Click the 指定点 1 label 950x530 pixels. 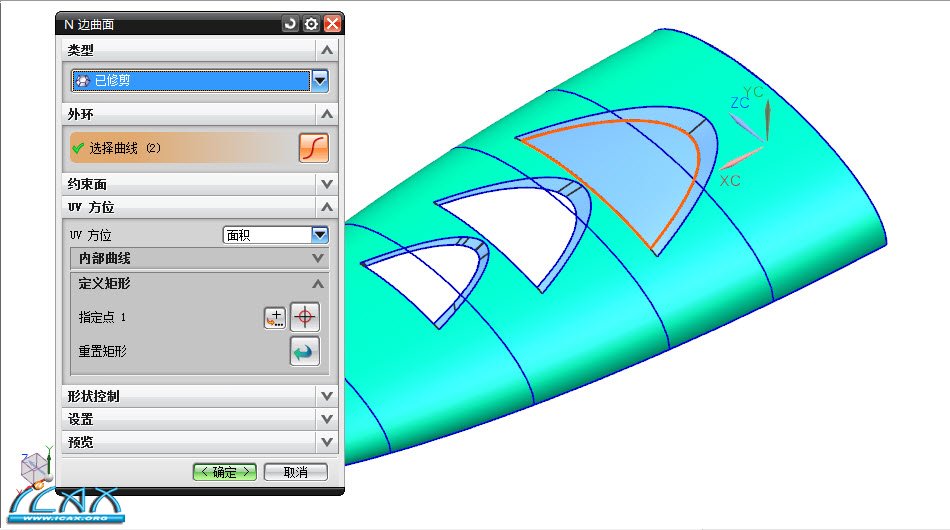tap(102, 317)
